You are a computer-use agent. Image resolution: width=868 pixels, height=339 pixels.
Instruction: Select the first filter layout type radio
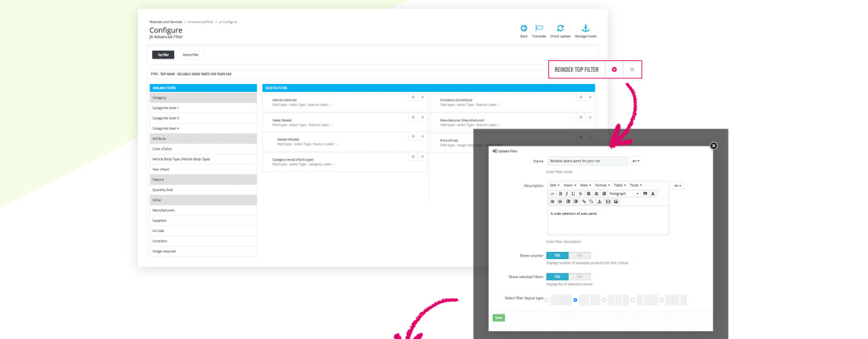click(x=546, y=299)
